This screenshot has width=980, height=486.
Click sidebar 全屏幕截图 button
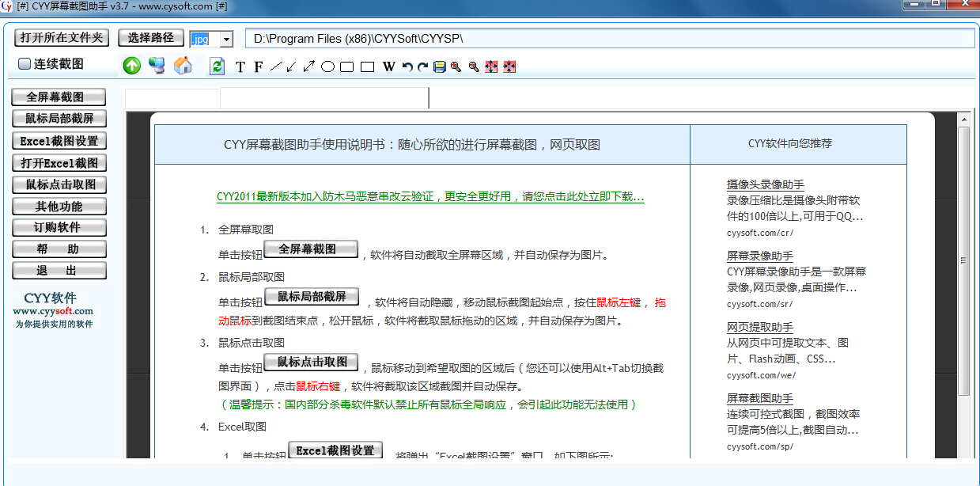tap(59, 97)
